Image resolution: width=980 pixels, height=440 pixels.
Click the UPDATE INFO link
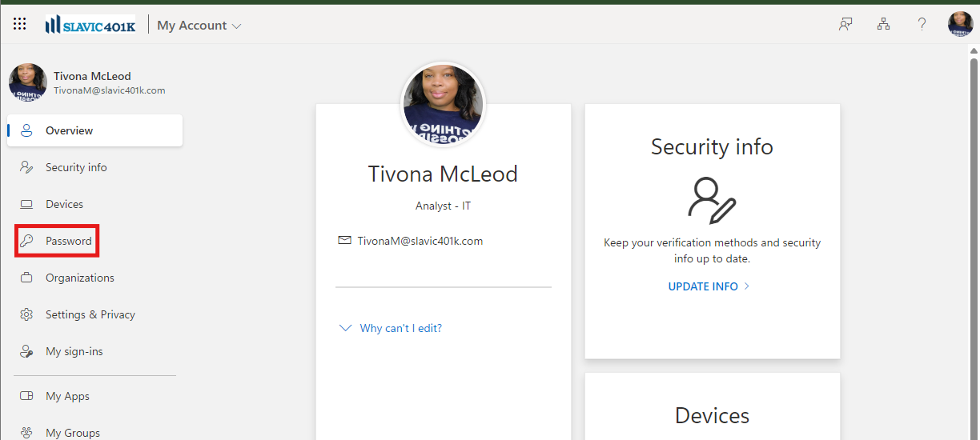pos(703,286)
